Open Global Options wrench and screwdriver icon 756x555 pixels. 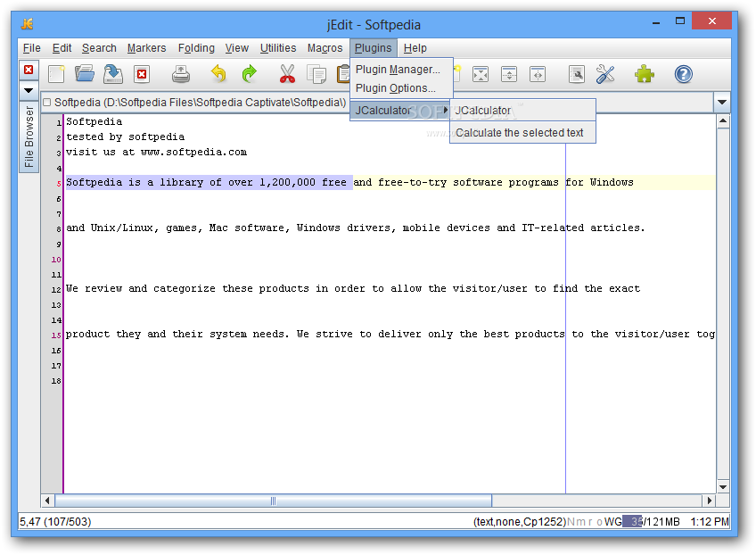tap(605, 74)
